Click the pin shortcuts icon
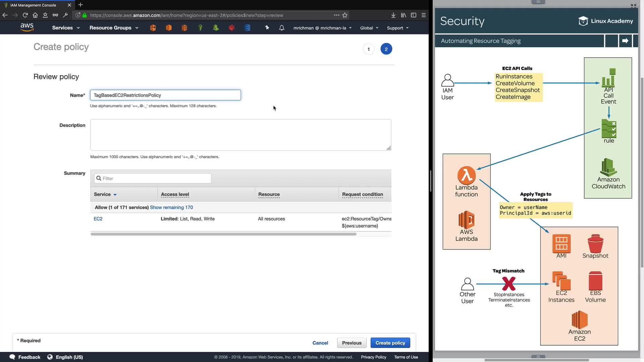This screenshot has height=362, width=644. [267, 28]
